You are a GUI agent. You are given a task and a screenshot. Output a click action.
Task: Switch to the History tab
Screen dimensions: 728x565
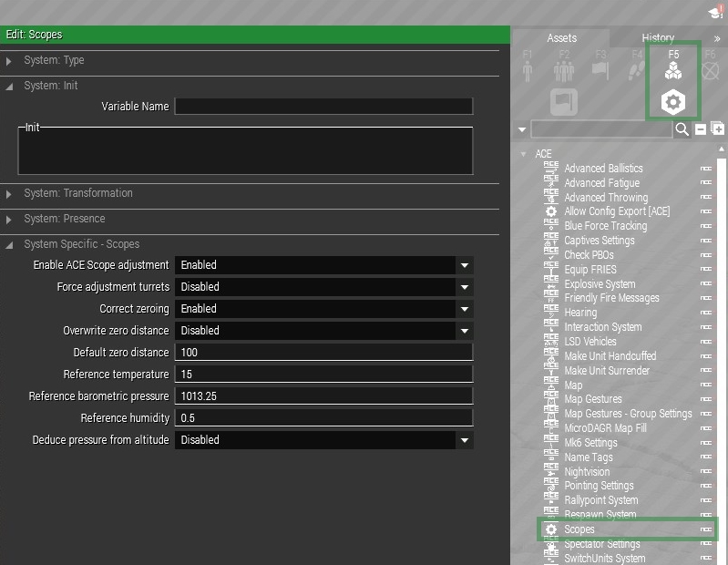click(x=658, y=38)
